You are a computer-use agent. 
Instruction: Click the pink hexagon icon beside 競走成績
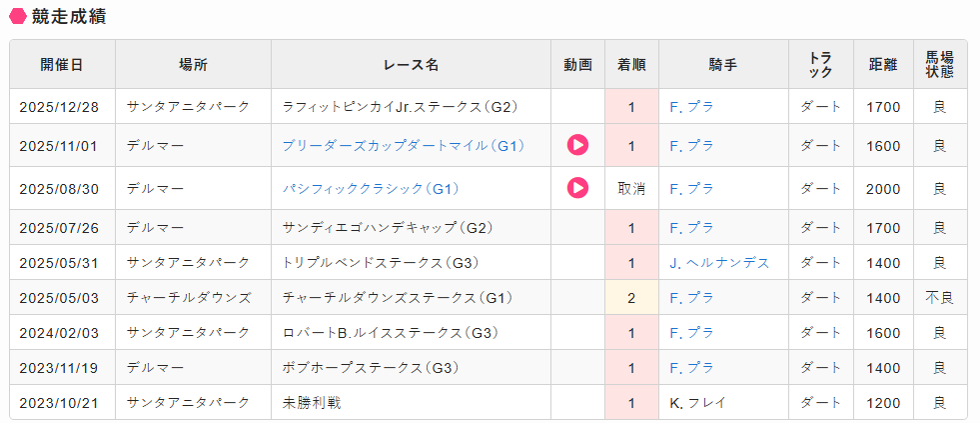[17, 16]
